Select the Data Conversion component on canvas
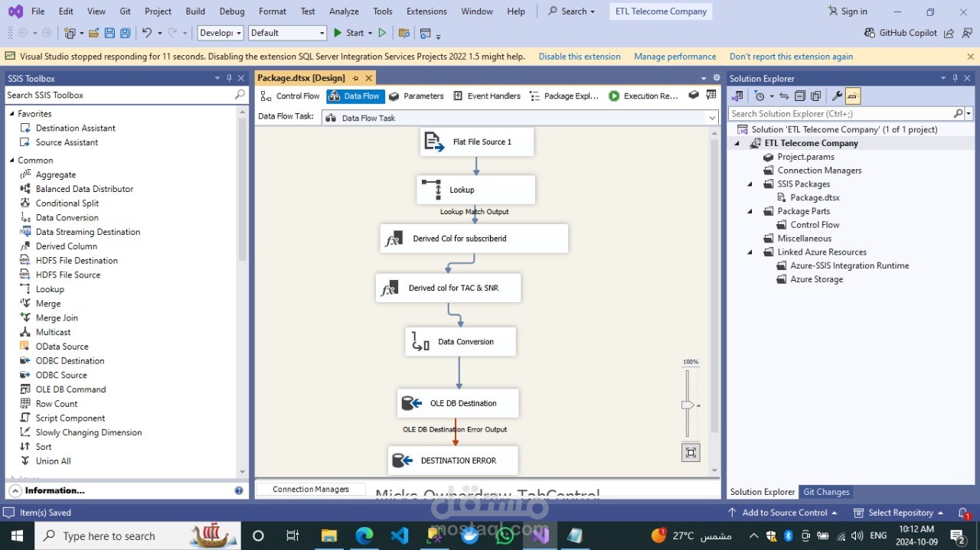Viewport: 980px width, 550px height. [460, 342]
